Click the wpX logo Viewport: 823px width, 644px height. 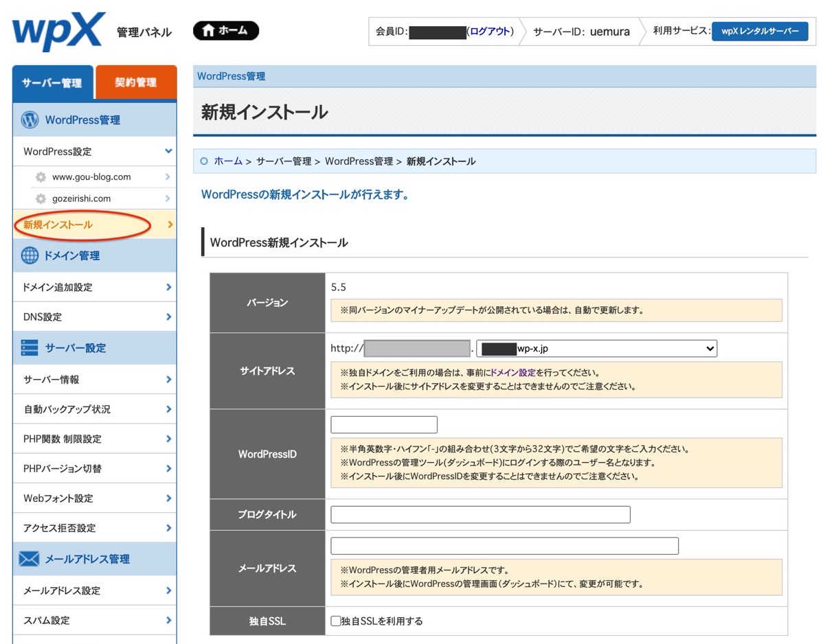tap(58, 31)
